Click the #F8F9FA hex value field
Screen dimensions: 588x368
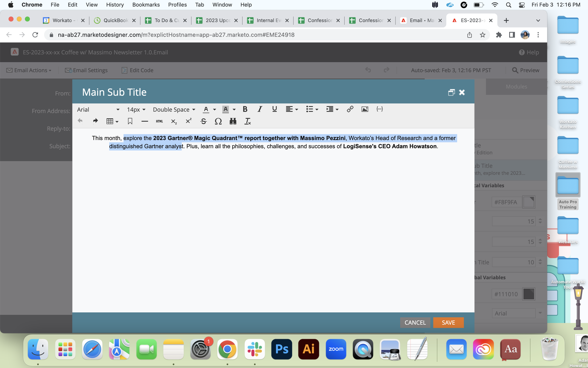tap(507, 202)
